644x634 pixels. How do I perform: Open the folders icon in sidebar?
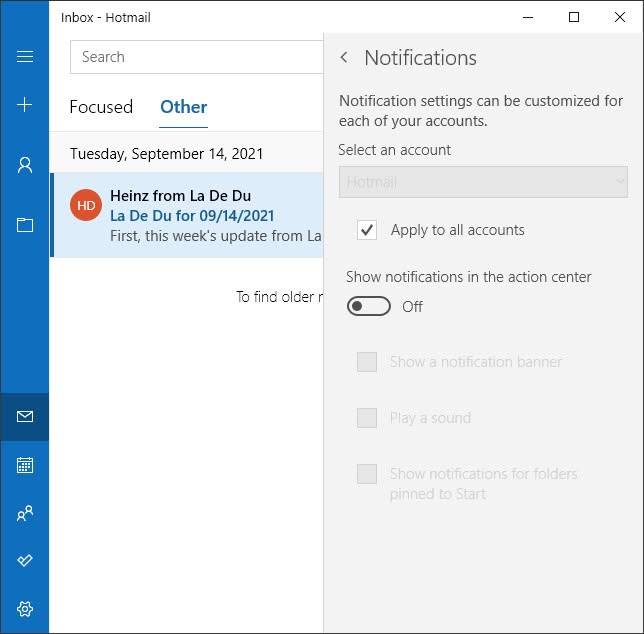tap(25, 225)
